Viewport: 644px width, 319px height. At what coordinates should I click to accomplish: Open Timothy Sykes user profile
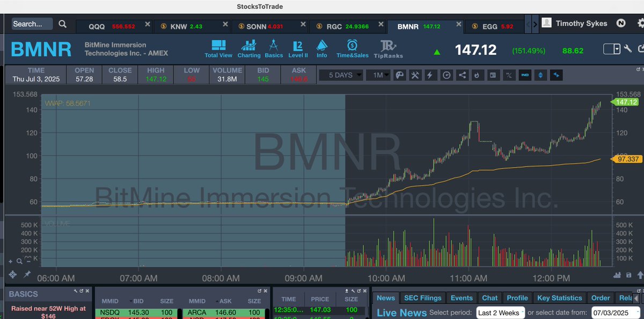coord(575,23)
